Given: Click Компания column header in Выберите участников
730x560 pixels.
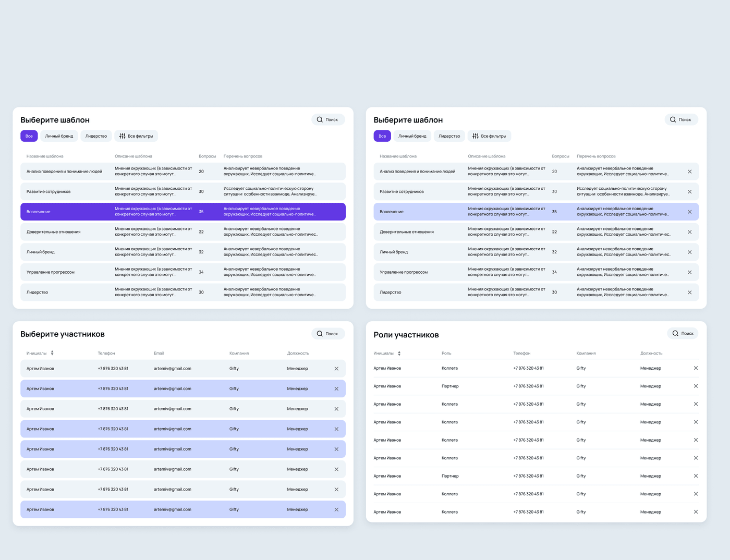Looking at the screenshot, I should [x=239, y=354].
